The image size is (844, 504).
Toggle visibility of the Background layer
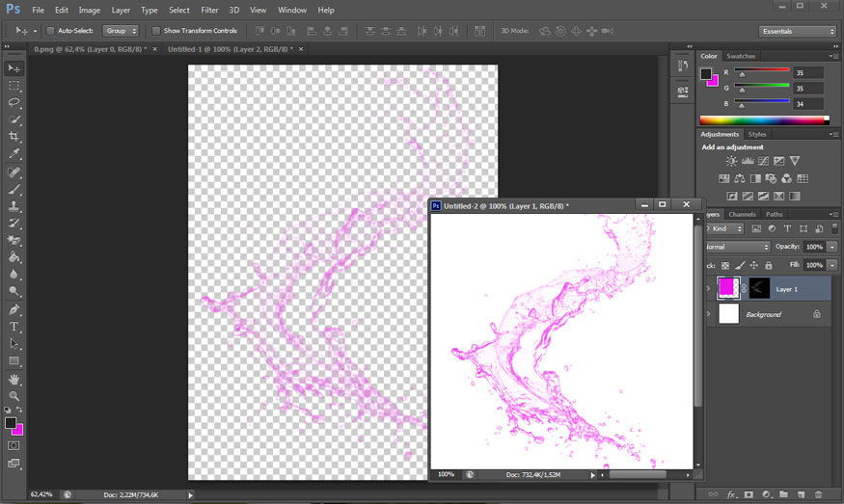coord(709,314)
